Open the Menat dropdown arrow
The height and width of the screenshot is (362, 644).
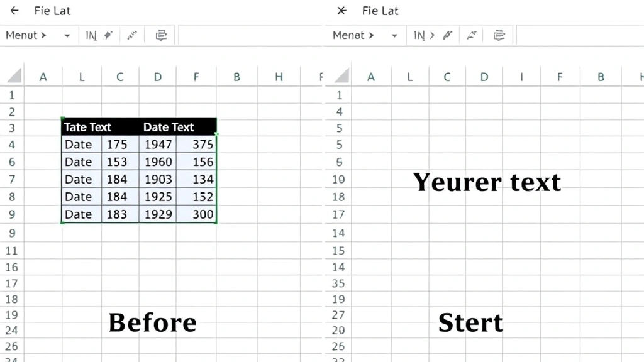coord(394,35)
